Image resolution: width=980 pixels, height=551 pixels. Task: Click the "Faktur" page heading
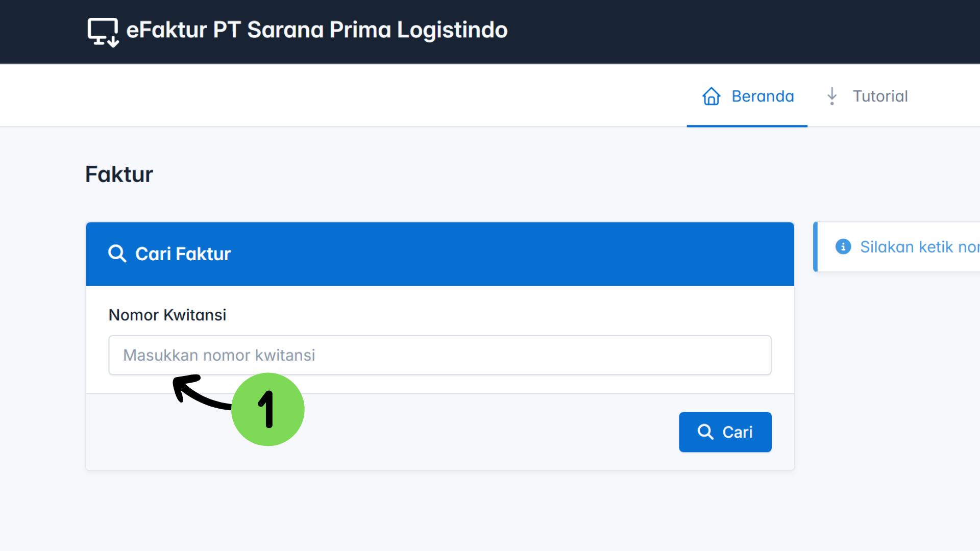119,174
